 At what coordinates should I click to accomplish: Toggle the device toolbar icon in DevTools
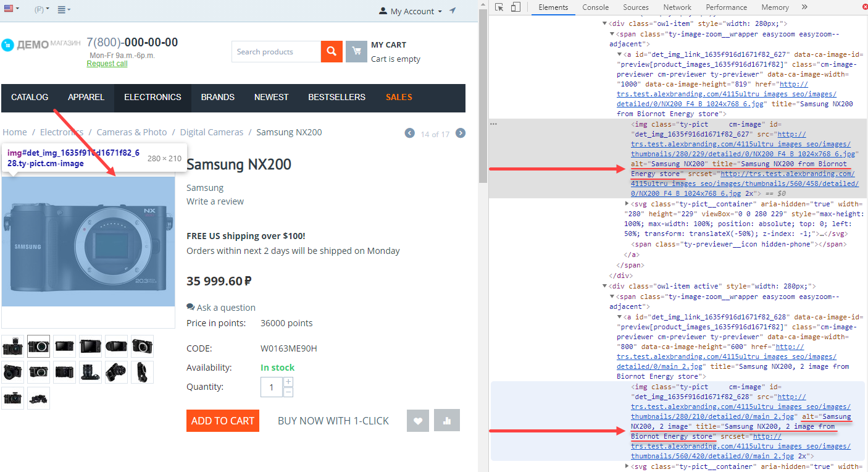(515, 7)
